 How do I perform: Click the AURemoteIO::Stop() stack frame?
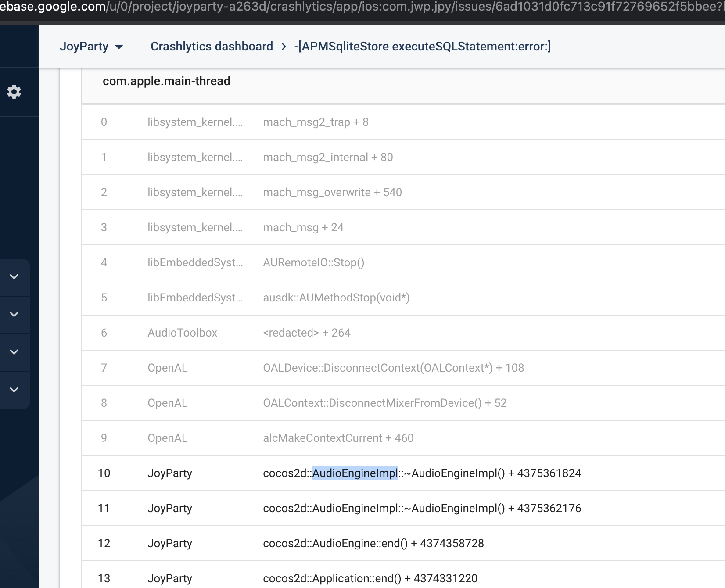click(313, 262)
